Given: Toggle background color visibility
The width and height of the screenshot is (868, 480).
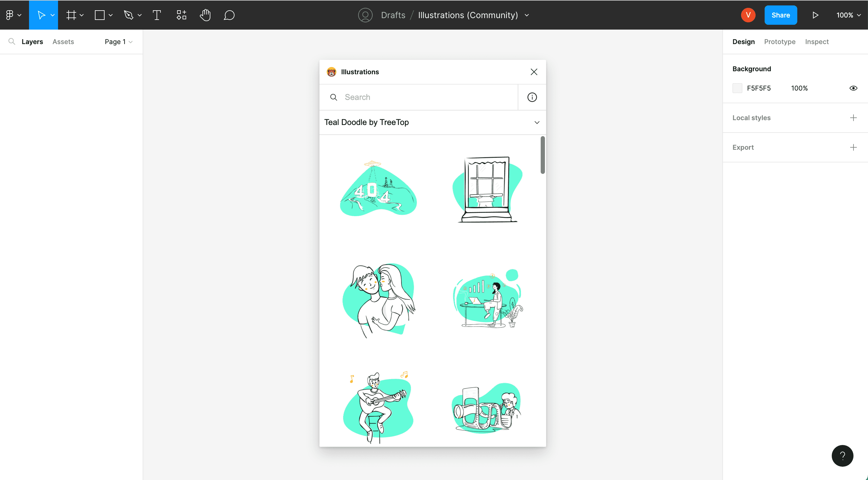Looking at the screenshot, I should tap(853, 88).
